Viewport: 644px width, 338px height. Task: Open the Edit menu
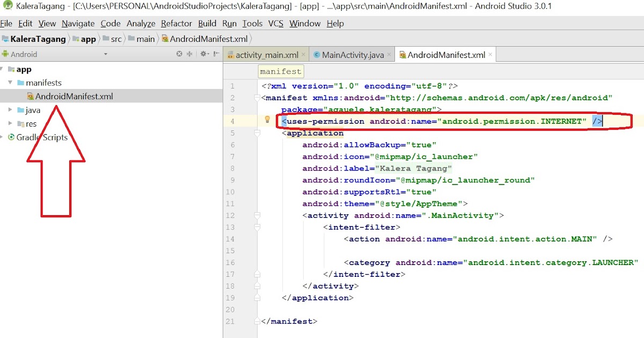click(x=25, y=24)
